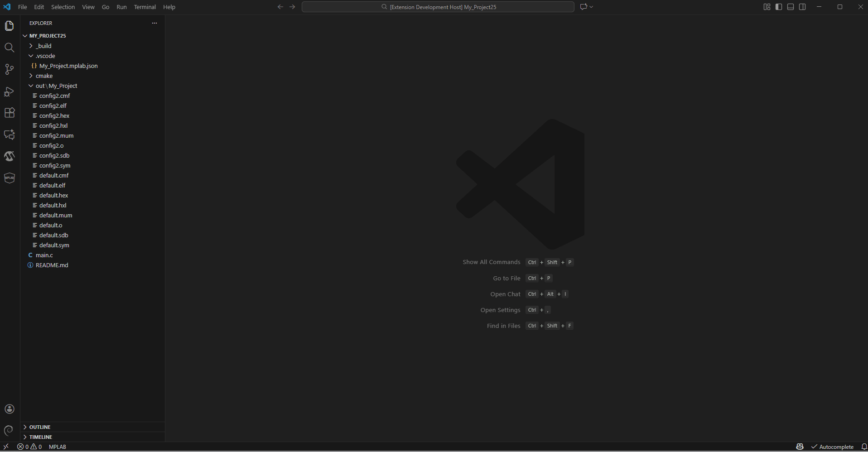
Task: Toggle the bottom panel visibility
Action: click(x=791, y=7)
